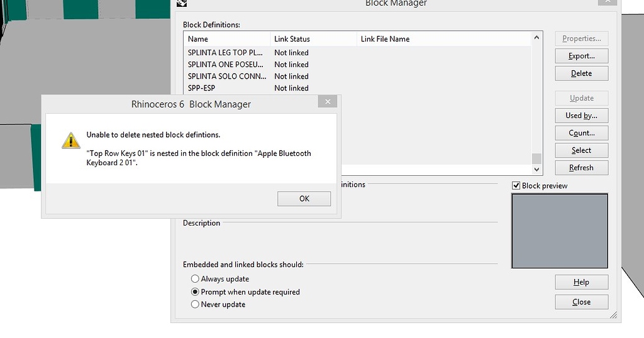
Task: Open the Used by... dialog
Action: [581, 116]
